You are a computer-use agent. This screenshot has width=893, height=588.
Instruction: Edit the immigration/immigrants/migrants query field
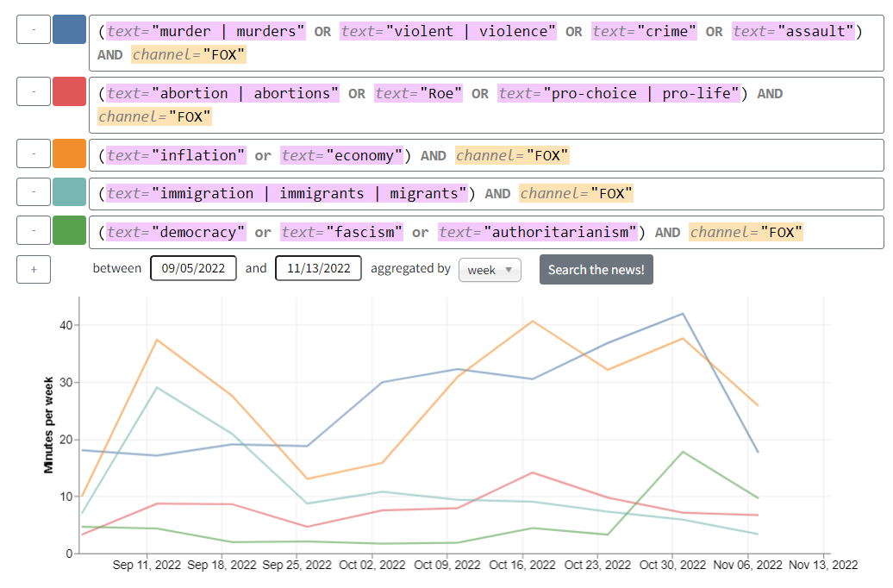click(x=486, y=194)
